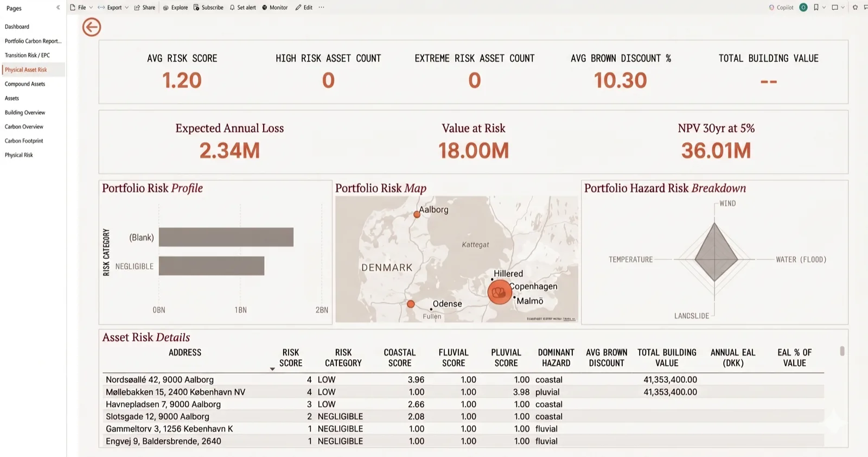
Task: Sort by the PLUVIAL SCORE column header
Action: click(x=506, y=358)
